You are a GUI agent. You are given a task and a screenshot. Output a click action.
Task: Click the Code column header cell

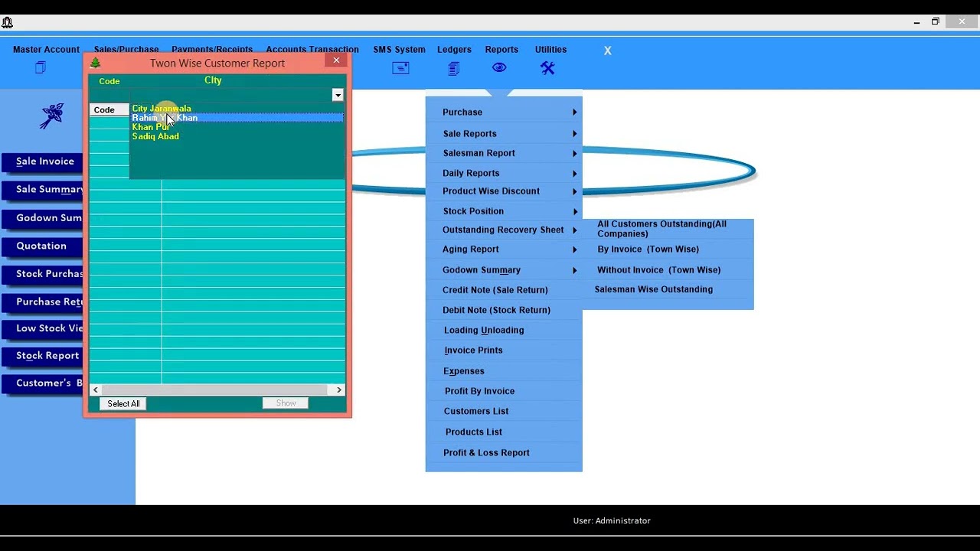[109, 110]
